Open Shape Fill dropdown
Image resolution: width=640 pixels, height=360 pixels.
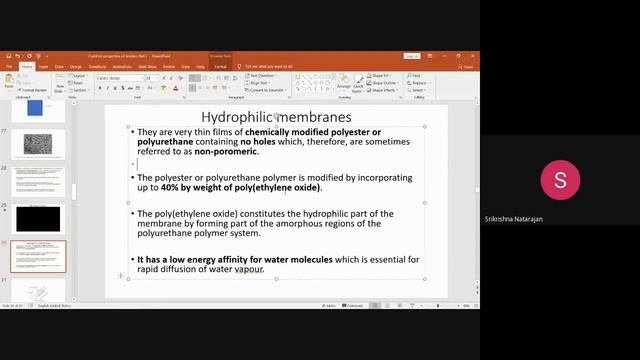click(379, 76)
